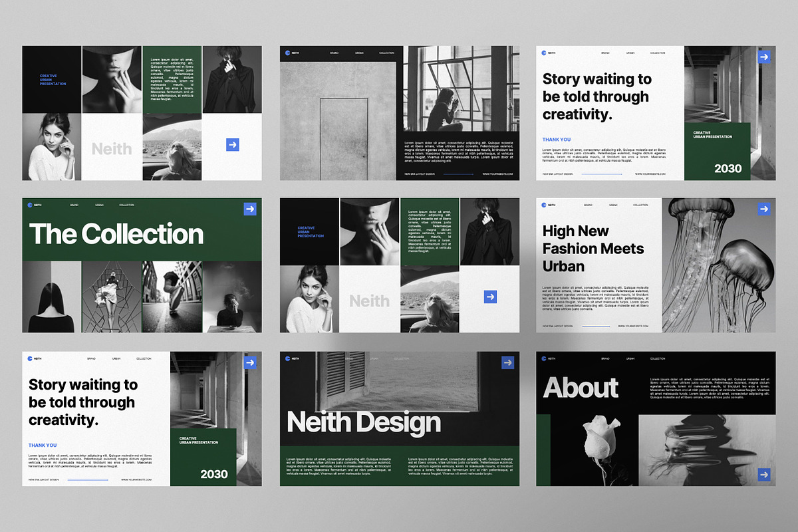
Task: Click the blue arrow on the center collage slide
Action: [x=490, y=297]
